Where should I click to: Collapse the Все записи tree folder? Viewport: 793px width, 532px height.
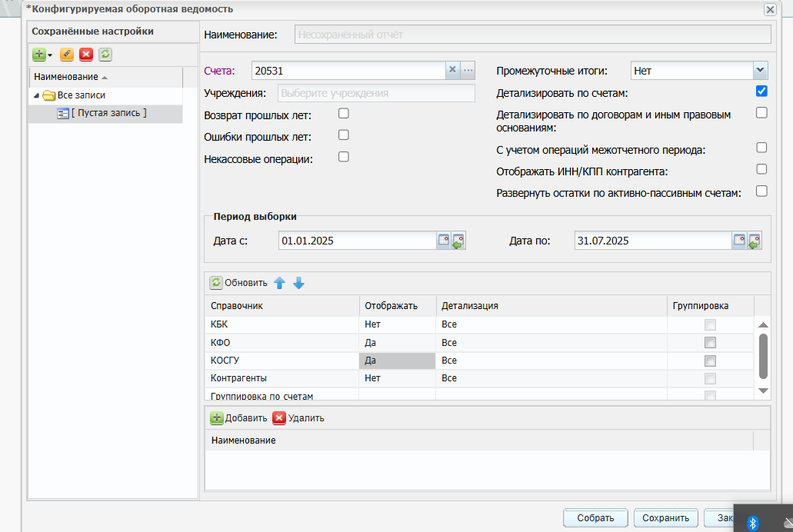coord(36,95)
